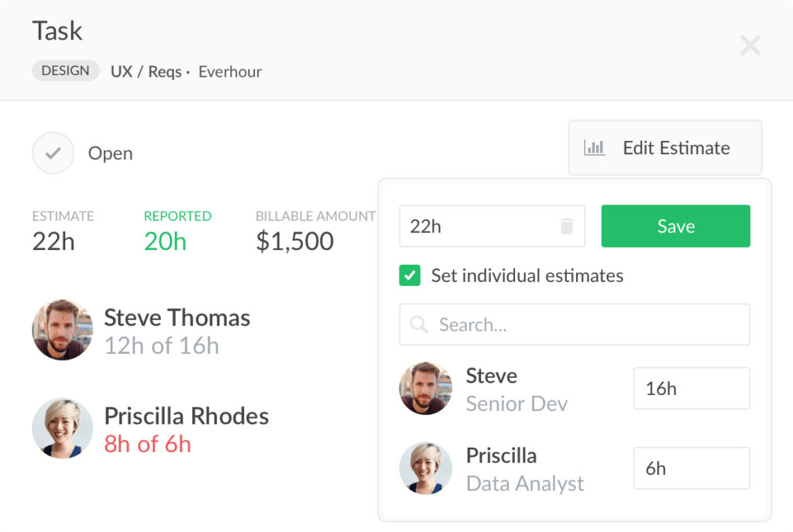This screenshot has width=793, height=532.
Task: Click the Edit Estimate button
Action: 664,147
